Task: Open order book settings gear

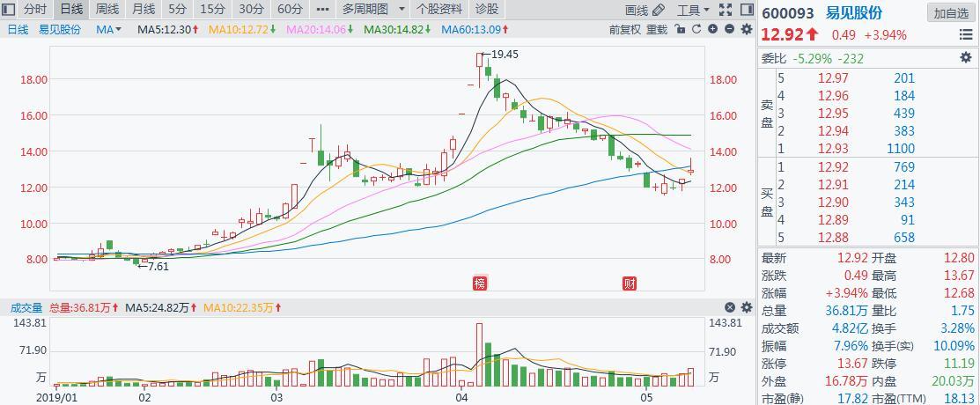Action: pyautogui.click(x=965, y=58)
